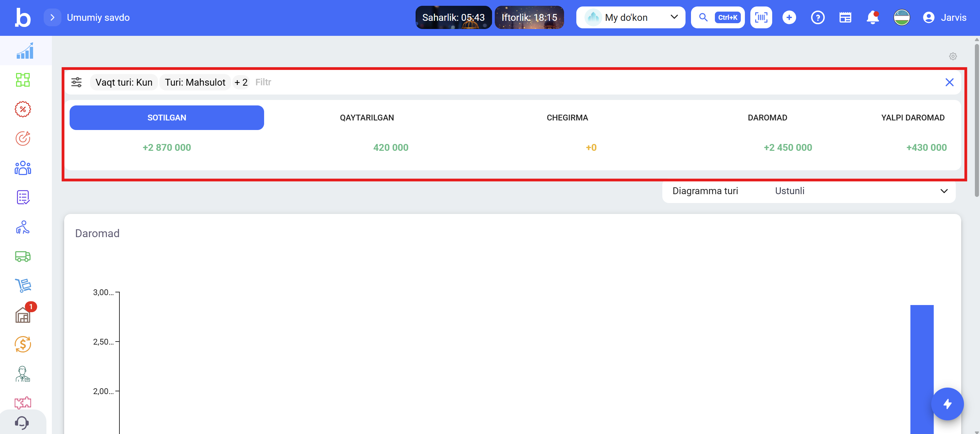Open the barcode scanner button in header

click(761, 17)
